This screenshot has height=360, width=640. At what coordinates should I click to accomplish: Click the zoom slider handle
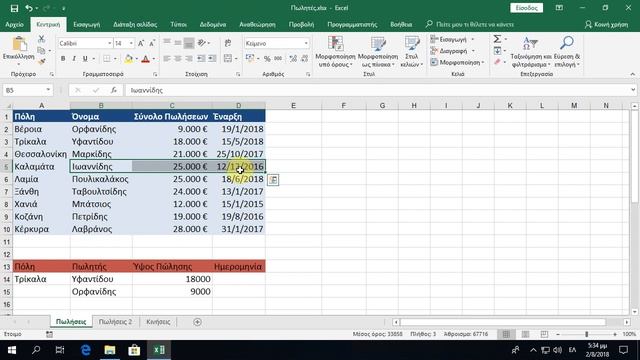587,334
